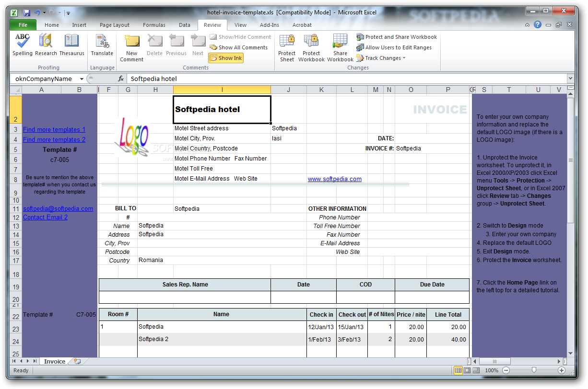Go to Previous comment
The image size is (588, 389).
[x=176, y=45]
